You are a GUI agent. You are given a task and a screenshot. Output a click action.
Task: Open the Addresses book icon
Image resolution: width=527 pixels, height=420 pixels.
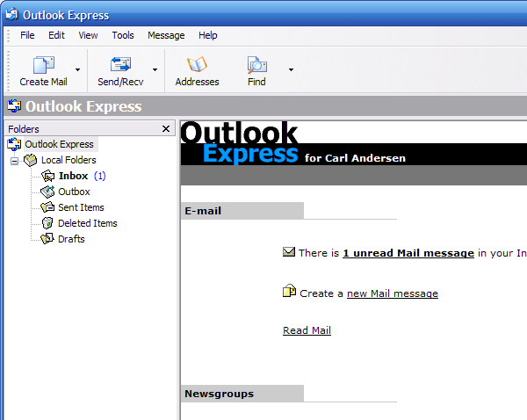click(x=197, y=64)
